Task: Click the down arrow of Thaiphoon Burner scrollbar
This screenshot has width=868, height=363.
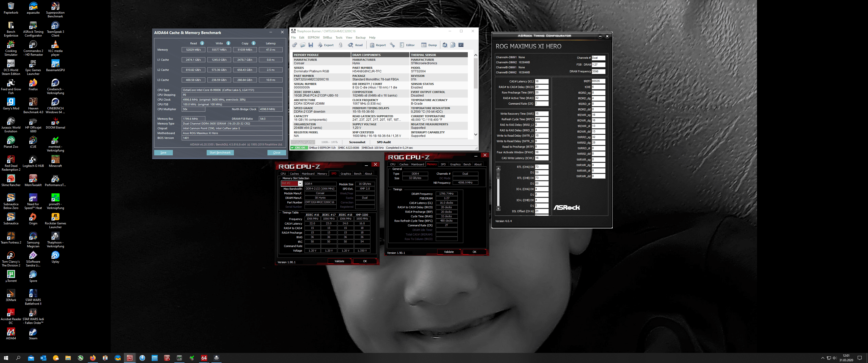Action: (x=475, y=134)
